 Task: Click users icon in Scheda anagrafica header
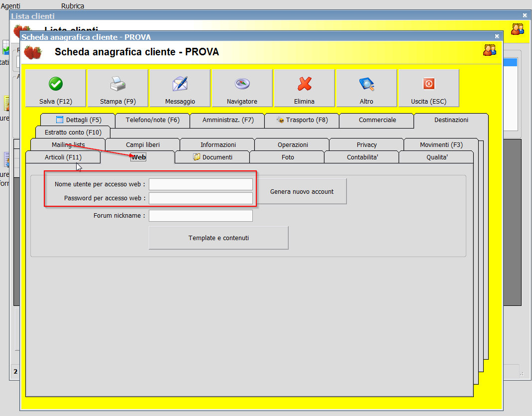click(x=490, y=50)
